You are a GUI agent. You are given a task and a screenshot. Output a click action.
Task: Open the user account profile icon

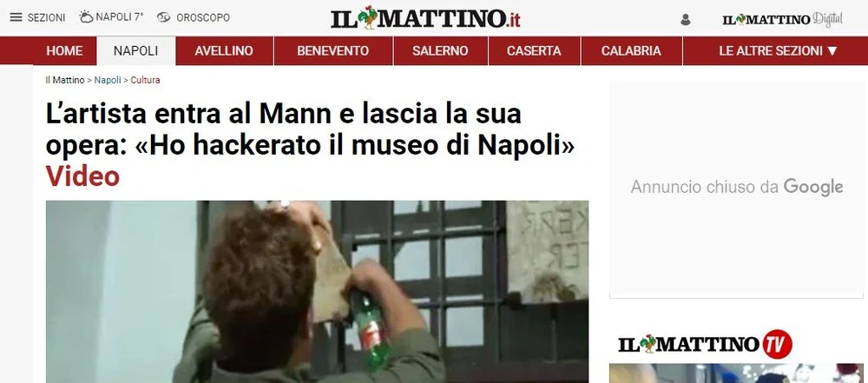pyautogui.click(x=686, y=20)
